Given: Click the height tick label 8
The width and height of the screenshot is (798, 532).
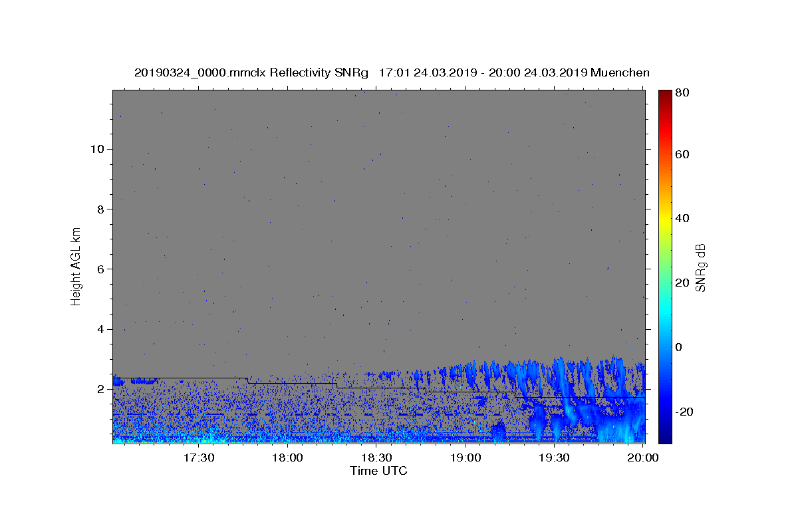Looking at the screenshot, I should [x=100, y=209].
